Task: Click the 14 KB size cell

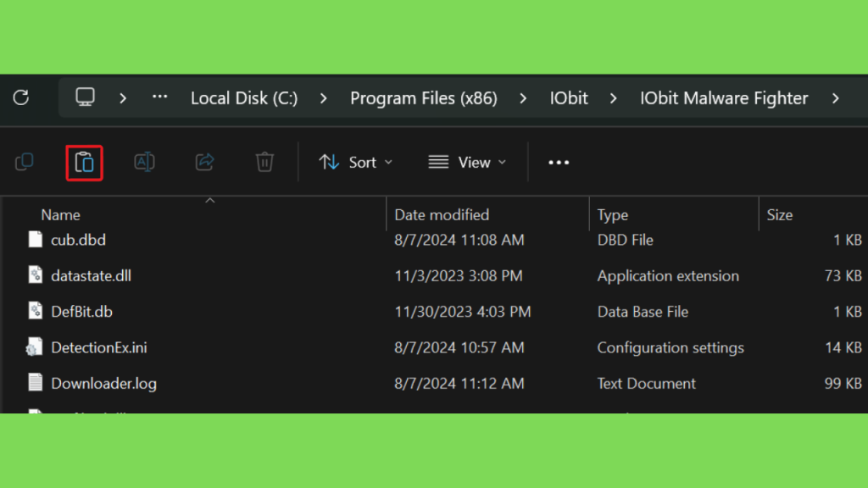Action: pos(843,347)
